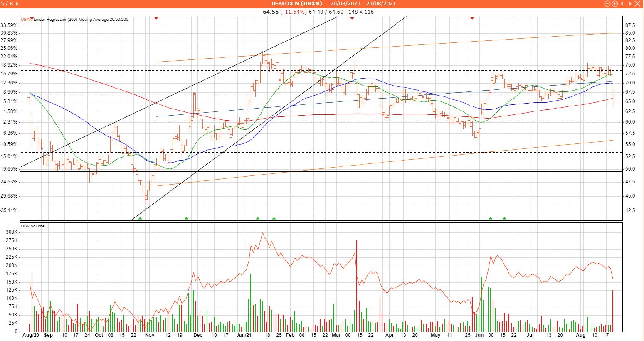Click the 33.59% percent axis label

[9, 25]
